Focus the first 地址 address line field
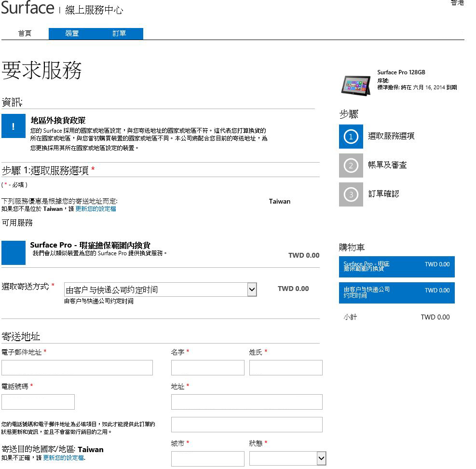476x469 pixels. pyautogui.click(x=247, y=402)
